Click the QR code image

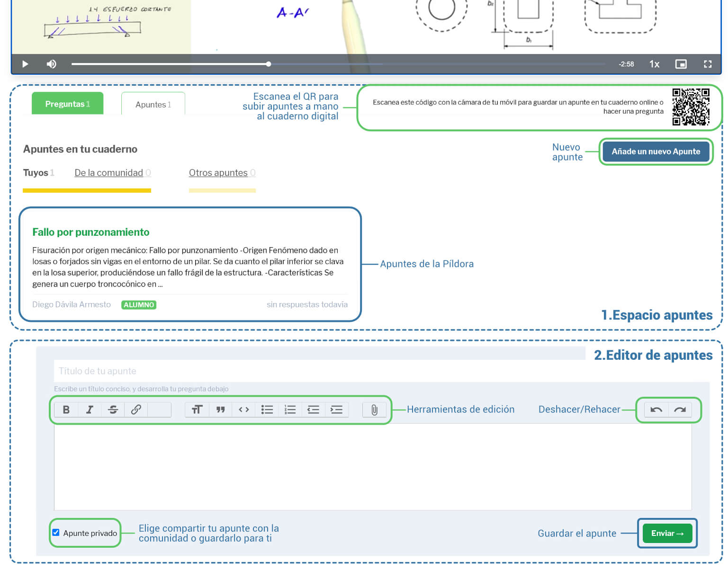click(691, 107)
